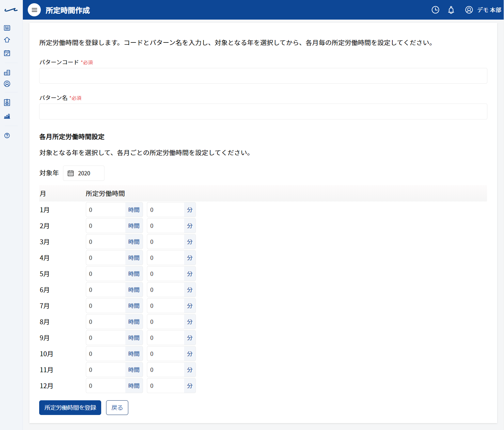
Task: Go to home via sidebar house icon
Action: click(x=7, y=40)
